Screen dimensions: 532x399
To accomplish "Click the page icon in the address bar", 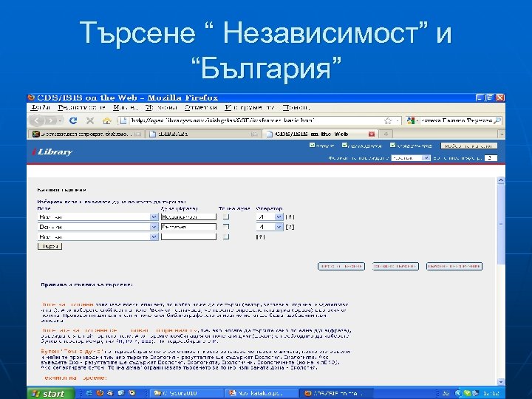I will coord(123,120).
